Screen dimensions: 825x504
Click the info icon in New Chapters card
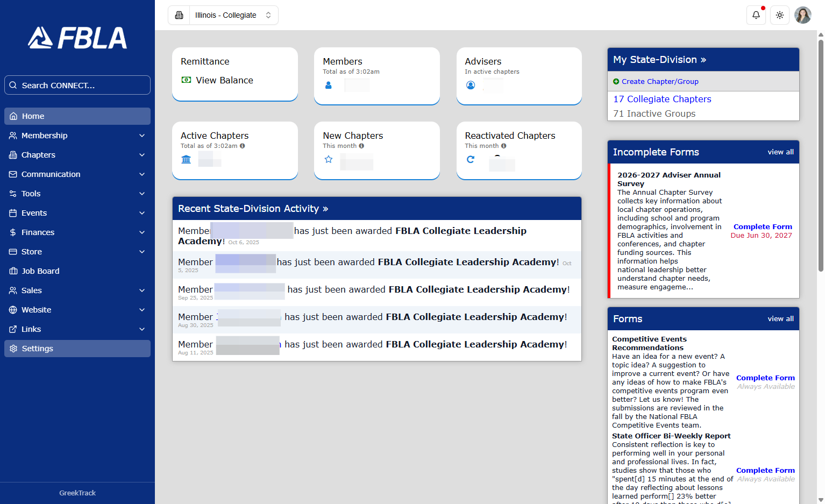tap(361, 146)
